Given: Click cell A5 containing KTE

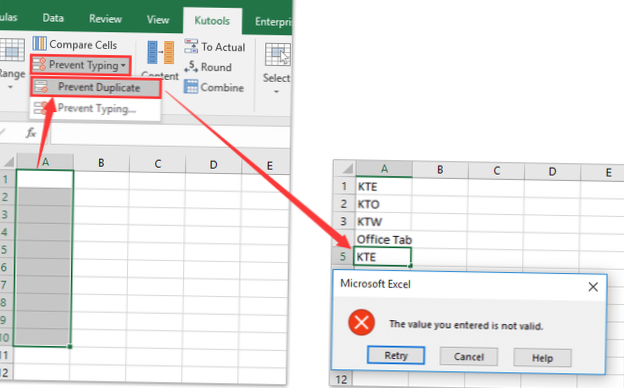Looking at the screenshot, I should 382,257.
